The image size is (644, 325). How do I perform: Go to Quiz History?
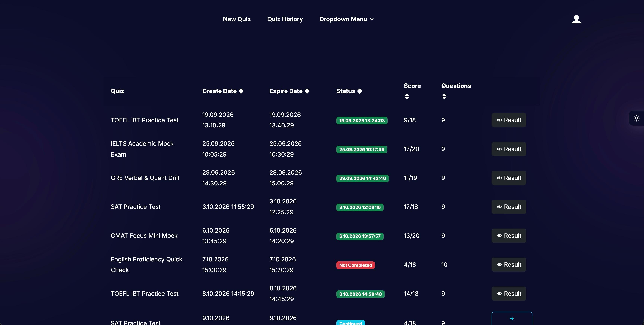click(x=285, y=19)
